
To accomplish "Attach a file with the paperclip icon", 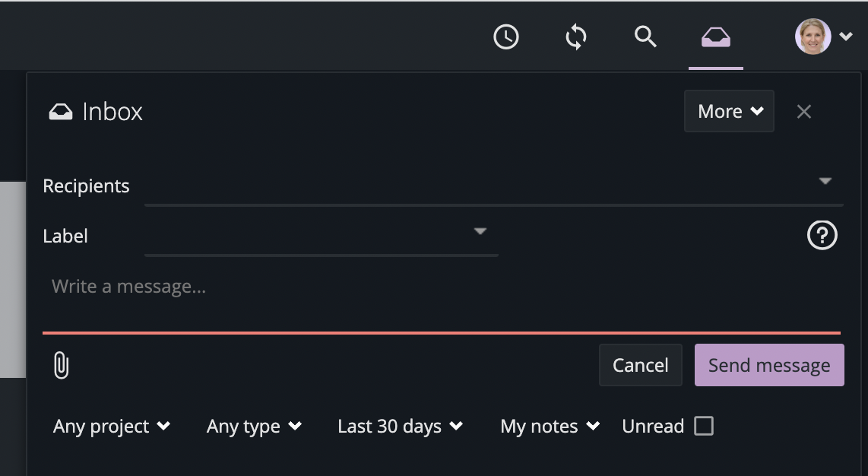I will 61,365.
